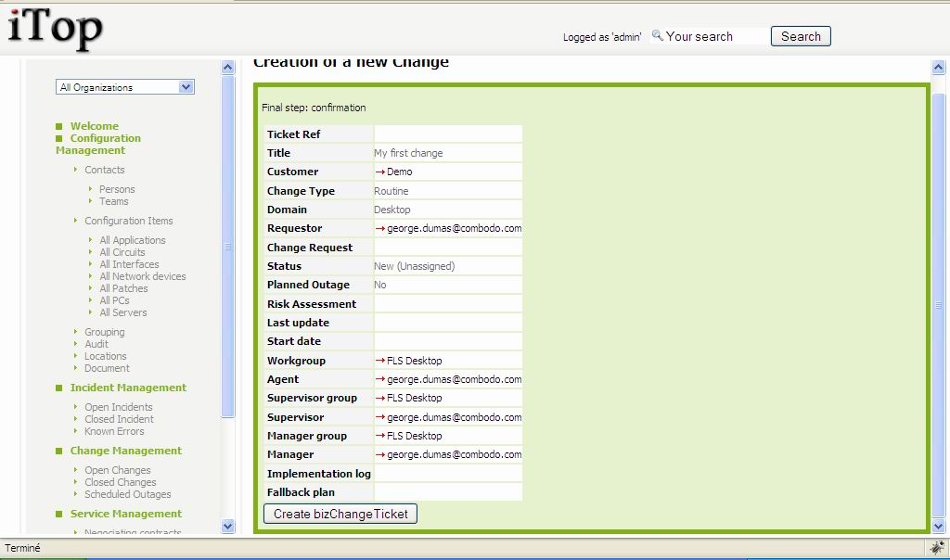Open Audit in sidebar
950x560 pixels.
point(96,344)
